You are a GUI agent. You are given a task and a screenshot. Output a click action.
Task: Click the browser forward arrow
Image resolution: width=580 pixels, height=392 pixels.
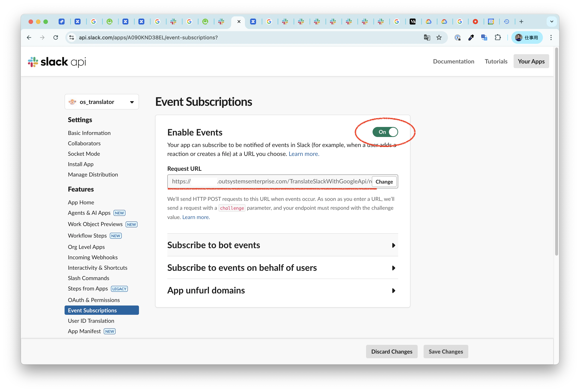point(42,37)
